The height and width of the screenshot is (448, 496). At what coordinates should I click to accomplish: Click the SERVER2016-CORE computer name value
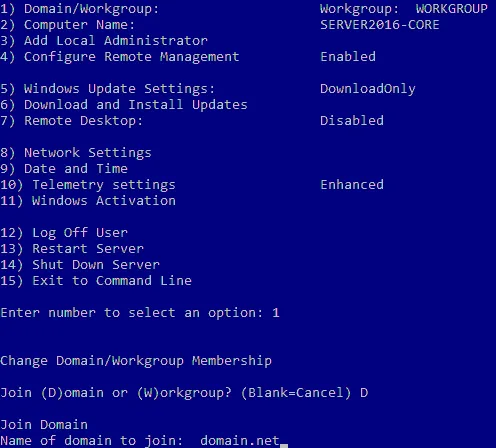[x=380, y=25]
